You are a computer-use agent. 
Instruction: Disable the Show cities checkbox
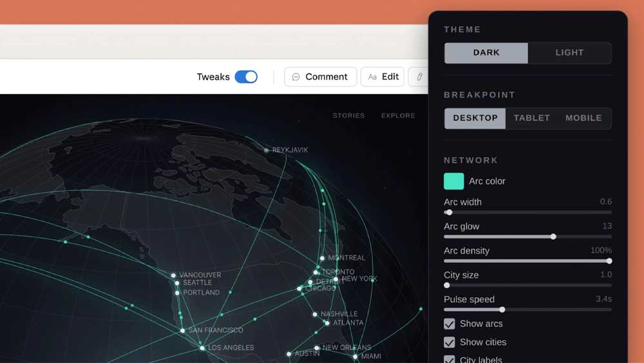tap(450, 342)
